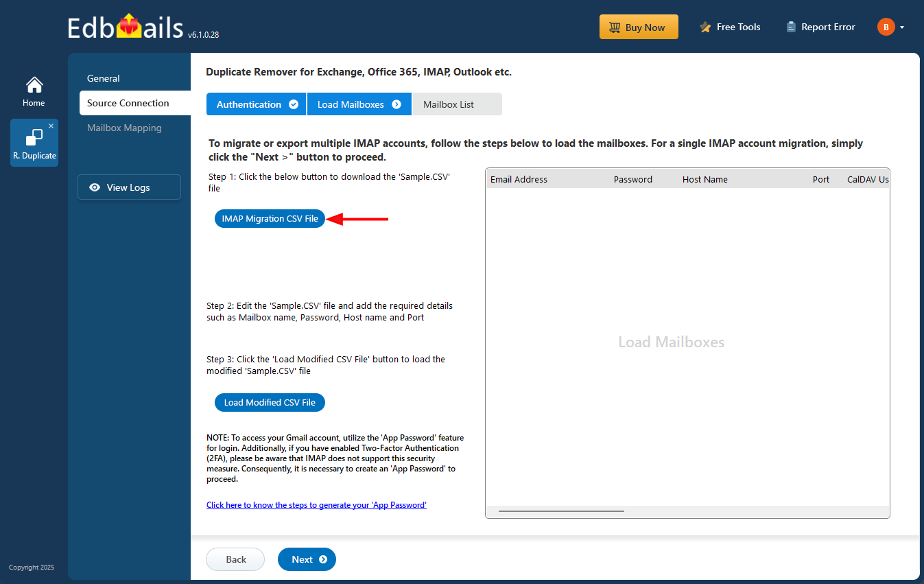Click the CalDAV column header
Screen dimensions: 924x584
(x=868, y=180)
